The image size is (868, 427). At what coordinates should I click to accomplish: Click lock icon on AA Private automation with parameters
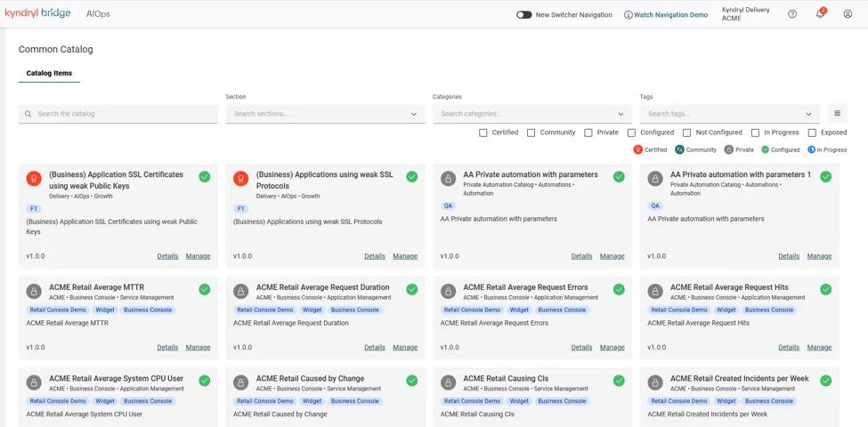pos(448,178)
